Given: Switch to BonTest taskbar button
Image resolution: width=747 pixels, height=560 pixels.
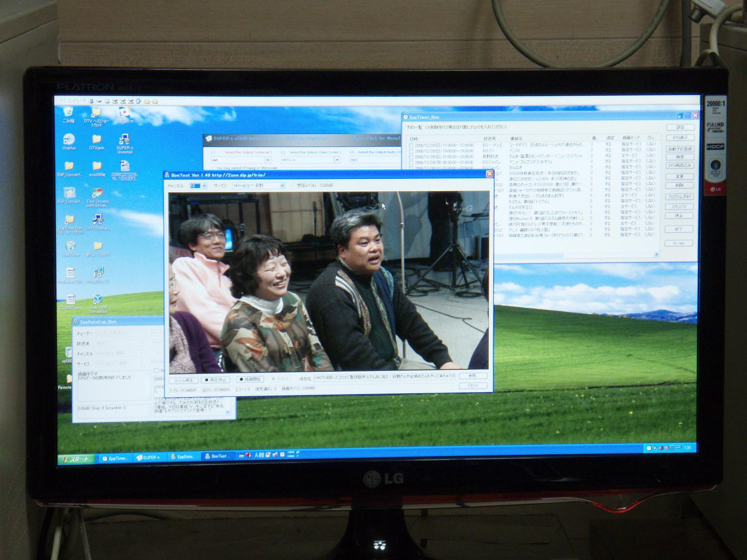Looking at the screenshot, I should coord(217,456).
